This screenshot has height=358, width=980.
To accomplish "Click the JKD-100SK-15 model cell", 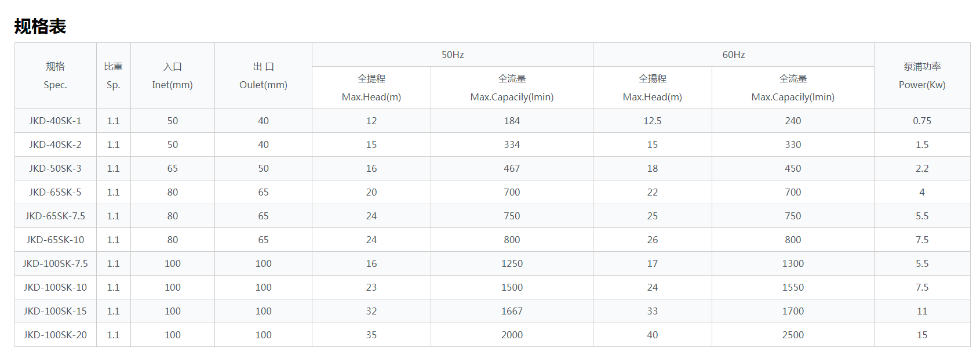I will [55, 311].
